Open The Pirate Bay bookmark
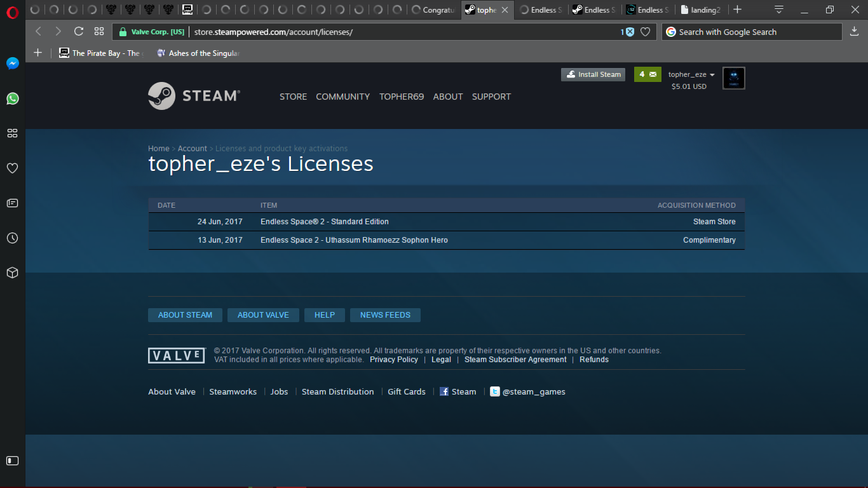The width and height of the screenshot is (868, 488). (x=100, y=53)
